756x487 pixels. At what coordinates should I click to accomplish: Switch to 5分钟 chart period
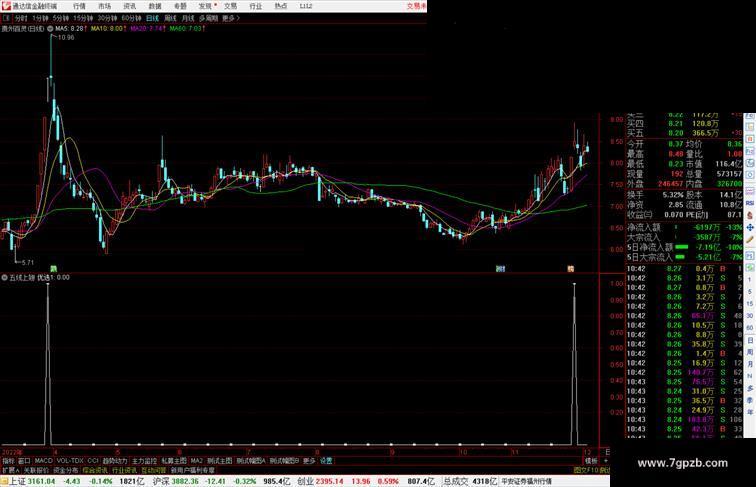tap(61, 18)
